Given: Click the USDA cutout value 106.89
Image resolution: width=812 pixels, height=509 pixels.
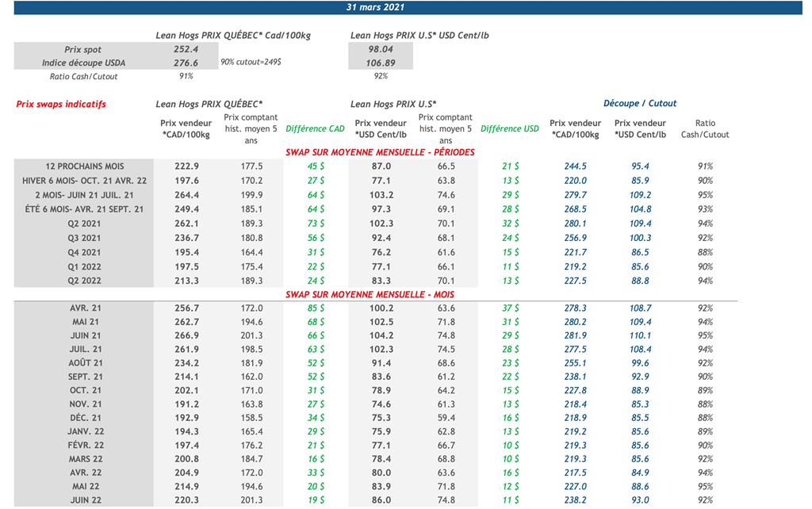Looking at the screenshot, I should 381,63.
